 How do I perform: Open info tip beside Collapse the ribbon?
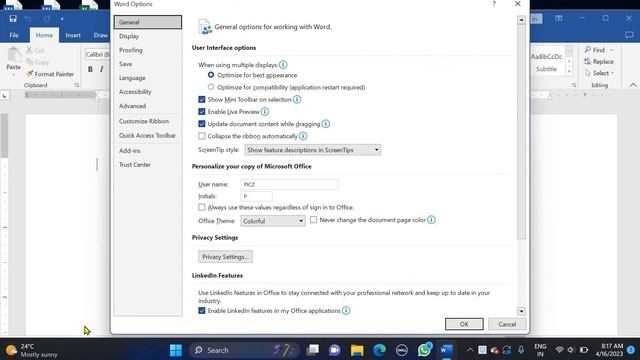(x=303, y=136)
